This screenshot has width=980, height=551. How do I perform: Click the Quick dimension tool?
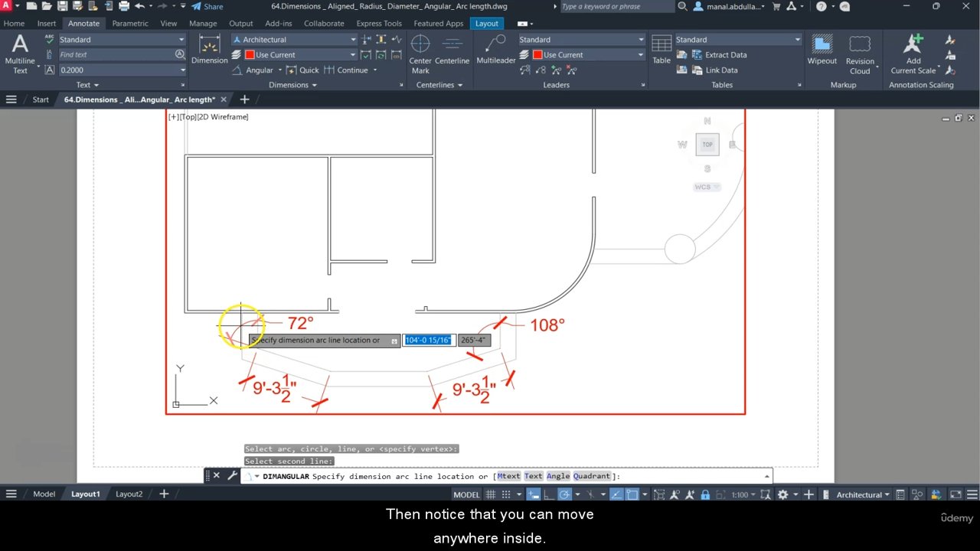[302, 70]
